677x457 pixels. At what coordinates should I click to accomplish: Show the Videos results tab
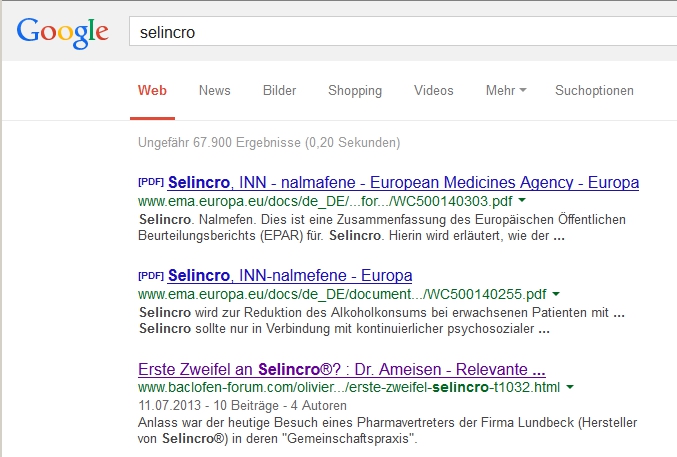click(433, 90)
